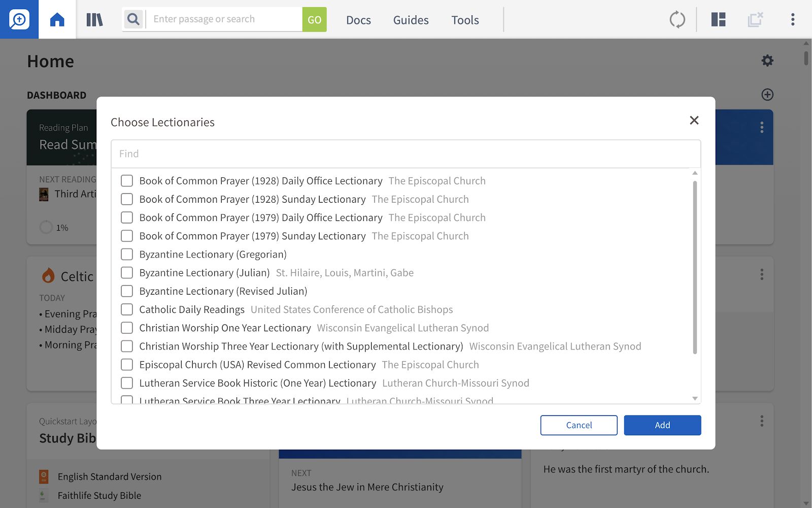This screenshot has height=508, width=812.
Task: Click the lectionary list scrollbar thumb
Action: pos(695,267)
